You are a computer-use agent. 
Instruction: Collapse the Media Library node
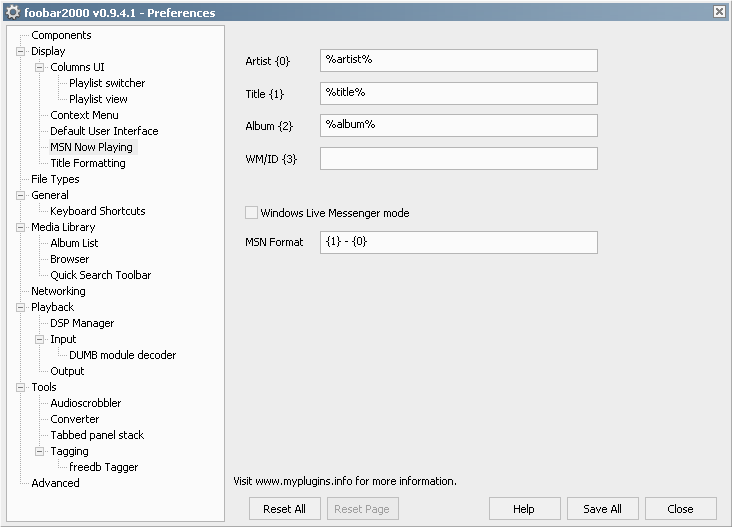tap(21, 227)
